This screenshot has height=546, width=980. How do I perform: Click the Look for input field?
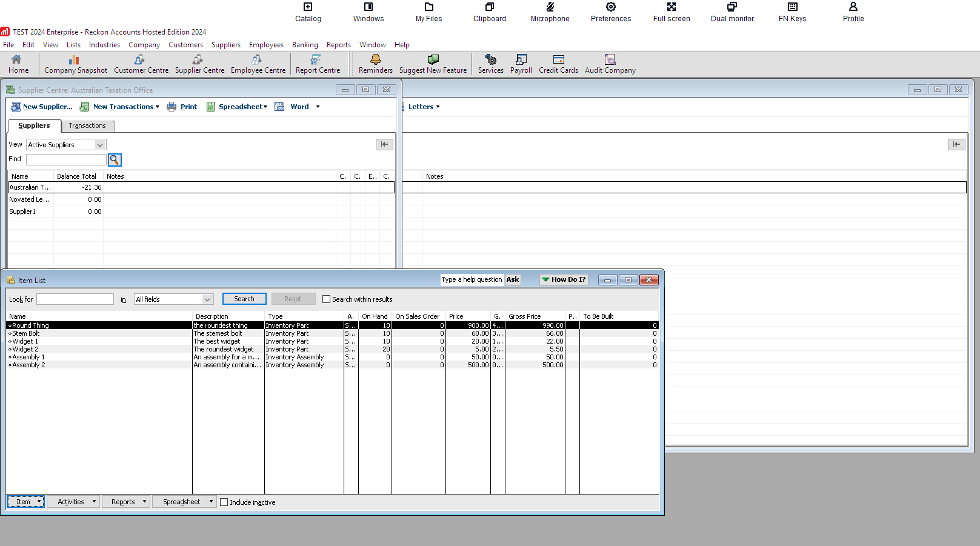pos(75,299)
